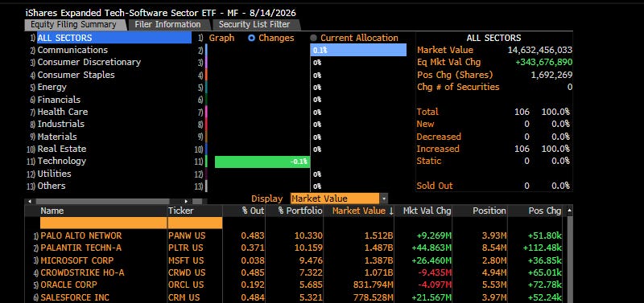Select the Consumer Staples sector

(76, 75)
